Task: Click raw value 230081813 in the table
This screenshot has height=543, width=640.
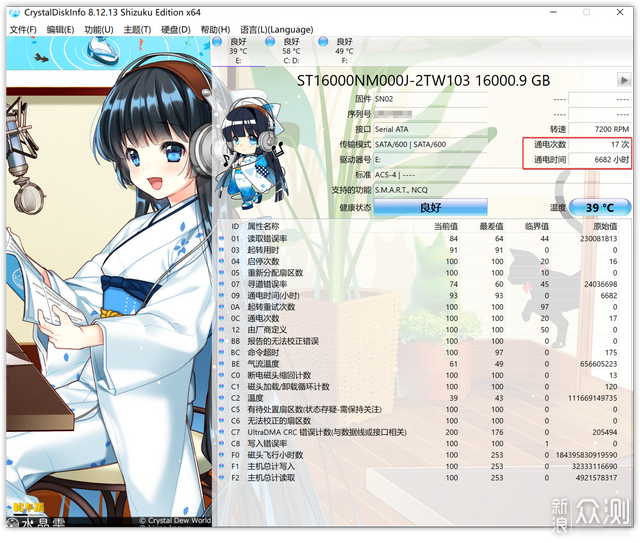Action: point(598,238)
